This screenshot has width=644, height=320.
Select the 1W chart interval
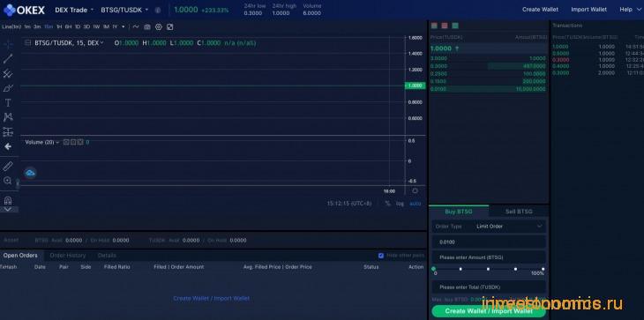[96, 27]
